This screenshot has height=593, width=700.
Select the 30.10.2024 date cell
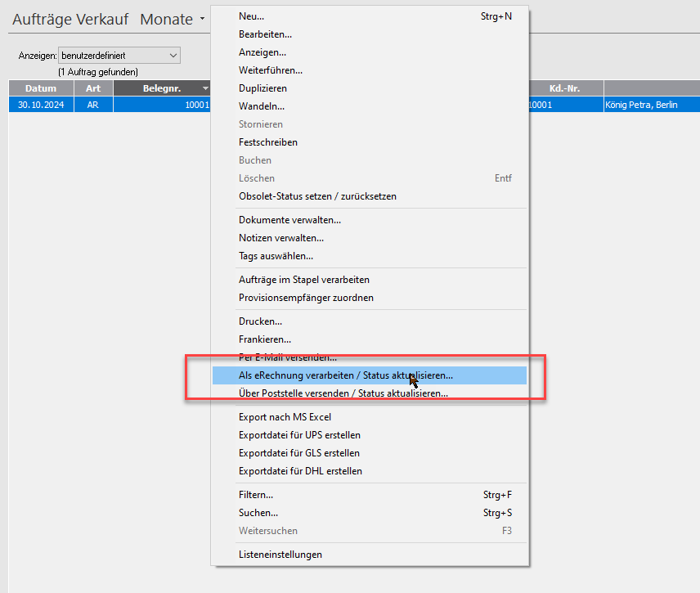tap(41, 105)
